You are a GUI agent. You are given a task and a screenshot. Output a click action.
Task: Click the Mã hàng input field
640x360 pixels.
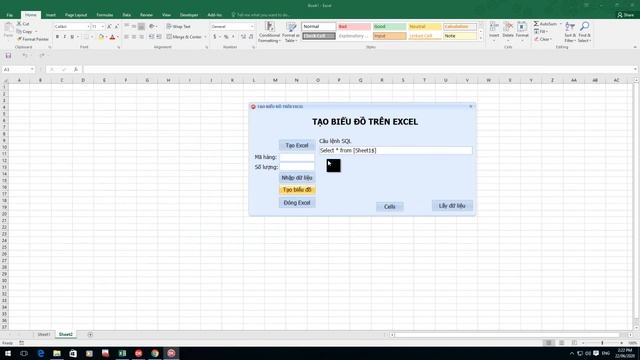pos(297,157)
